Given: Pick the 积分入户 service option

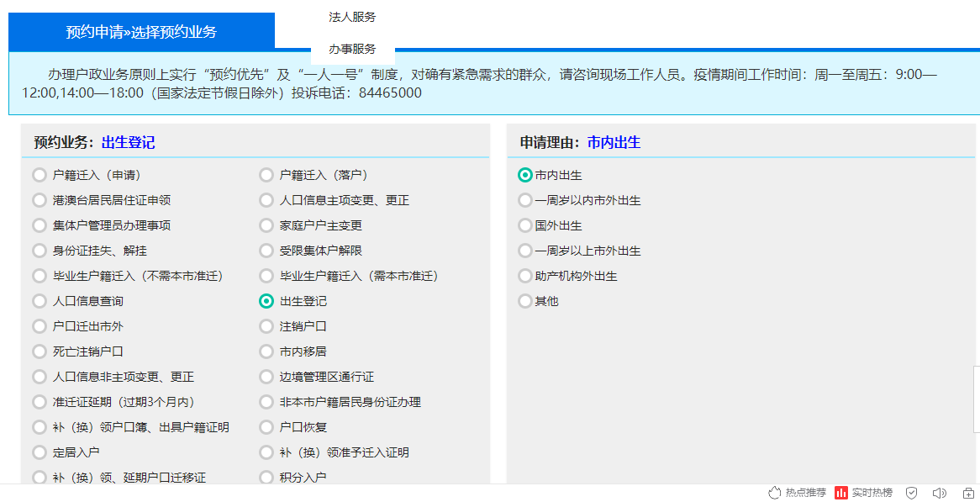Looking at the screenshot, I should [x=266, y=477].
